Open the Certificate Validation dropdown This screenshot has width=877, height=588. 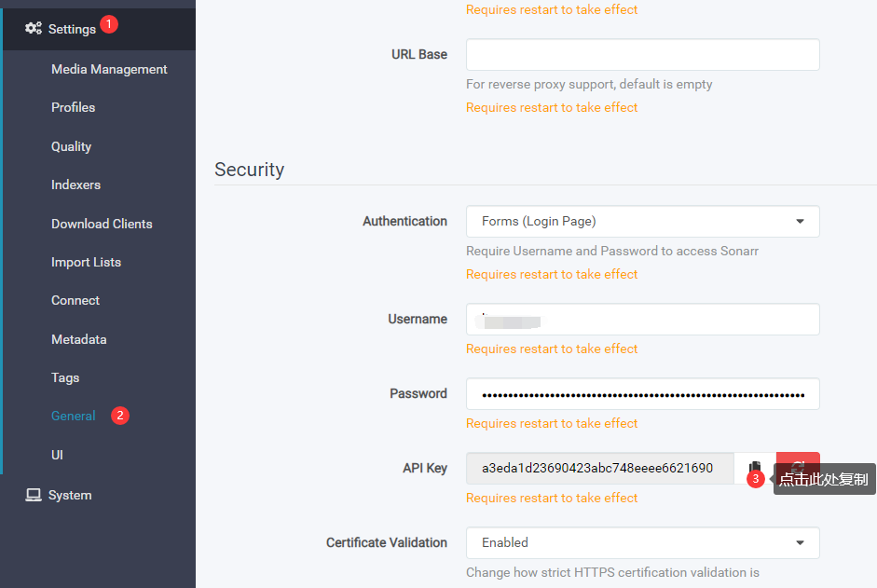click(x=643, y=542)
